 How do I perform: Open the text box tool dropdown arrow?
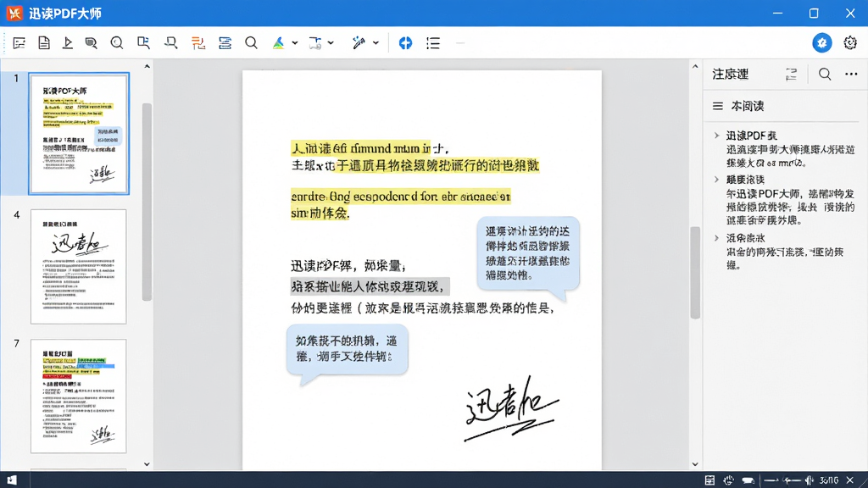pos(331,42)
